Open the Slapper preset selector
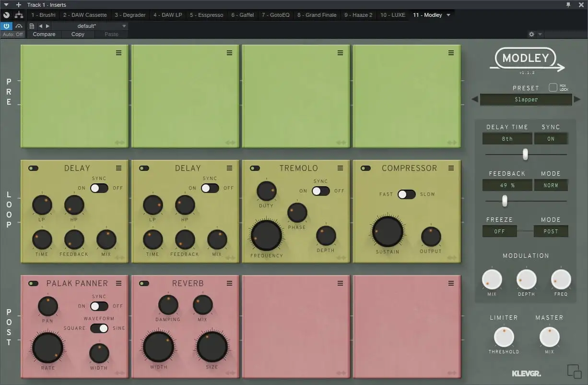Screen dimensions: 588x385 point(526,99)
